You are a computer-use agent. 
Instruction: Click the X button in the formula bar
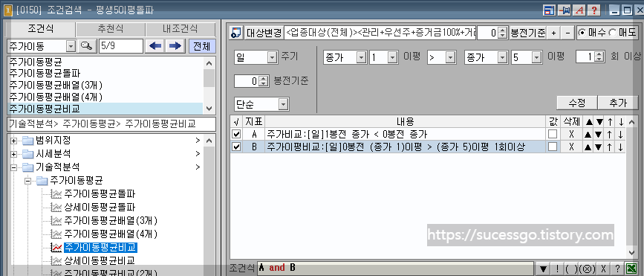click(x=603, y=269)
